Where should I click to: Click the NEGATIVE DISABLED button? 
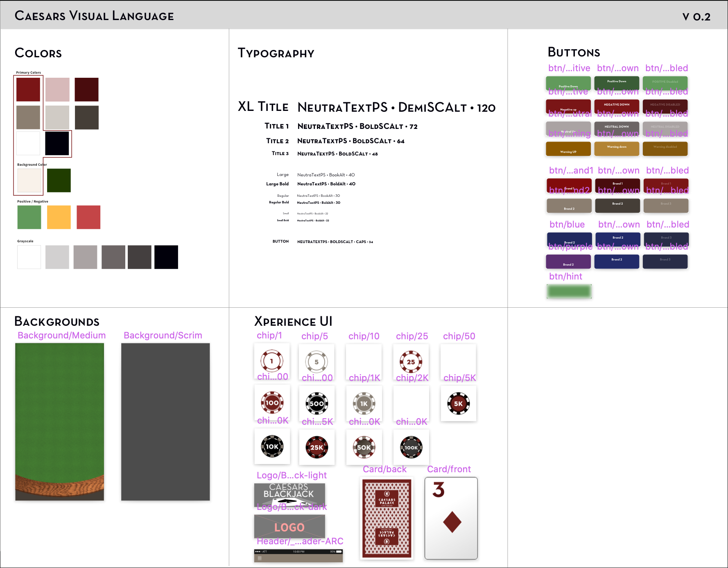(665, 106)
